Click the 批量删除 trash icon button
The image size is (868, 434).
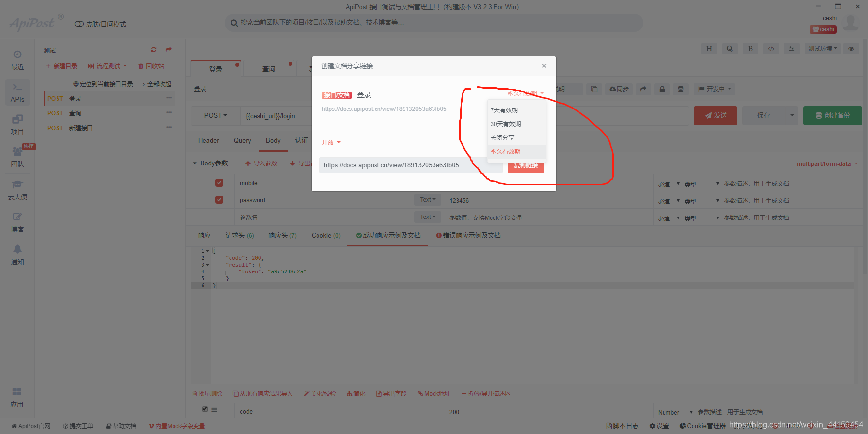click(207, 394)
